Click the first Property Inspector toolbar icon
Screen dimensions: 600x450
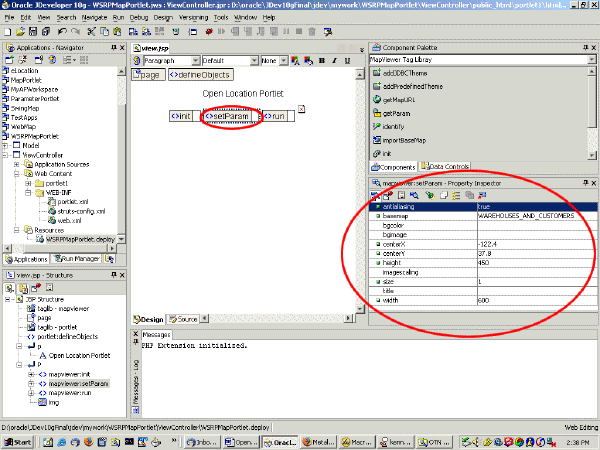[375, 196]
